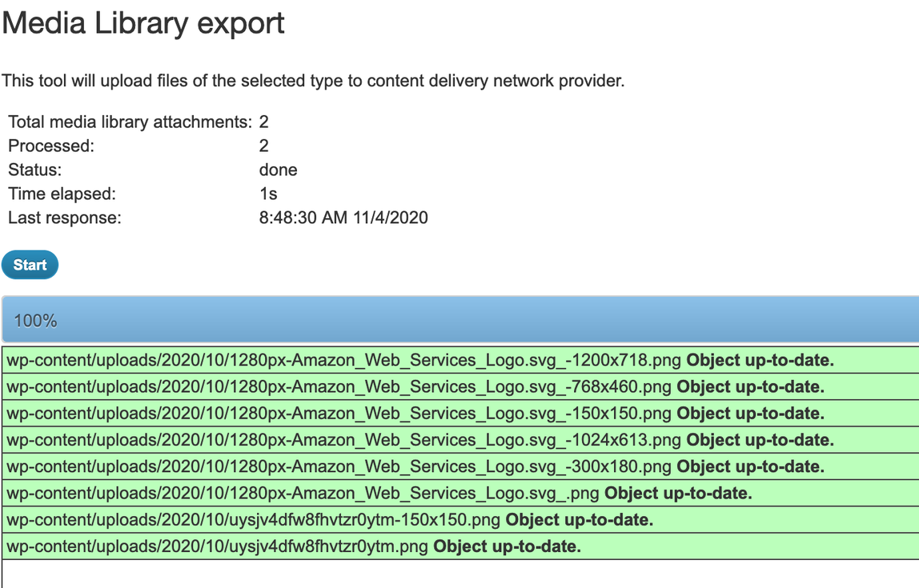Image resolution: width=919 pixels, height=588 pixels.
Task: Select the uysjv4dfw8fhvtzr0ytm.png log entry
Action: (294, 546)
